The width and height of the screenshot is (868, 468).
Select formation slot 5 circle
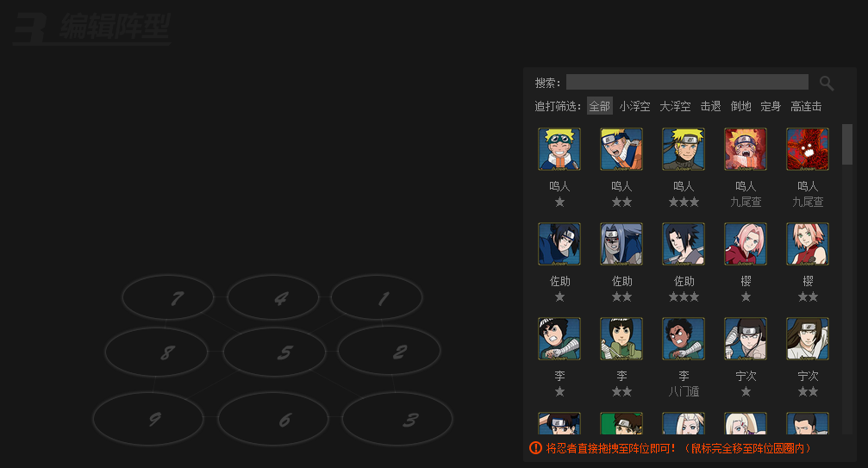click(275, 352)
